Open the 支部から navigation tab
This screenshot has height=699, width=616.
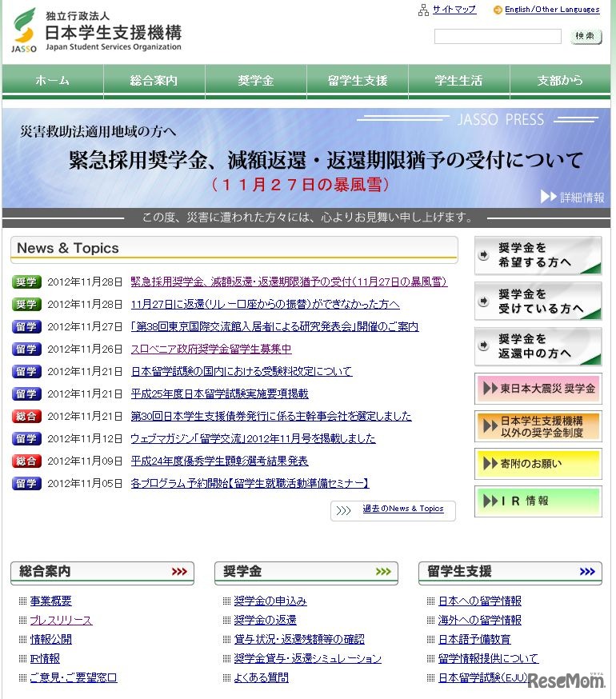click(560, 81)
